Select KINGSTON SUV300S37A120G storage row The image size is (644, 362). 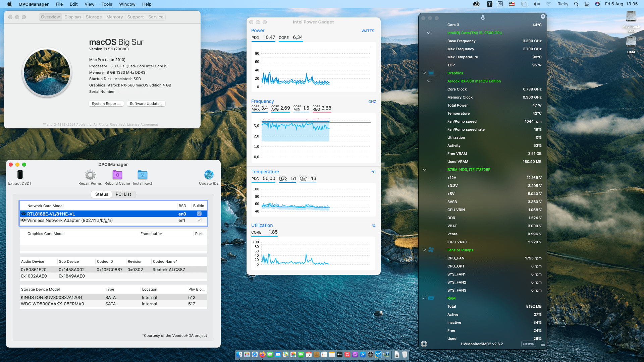[x=113, y=297]
